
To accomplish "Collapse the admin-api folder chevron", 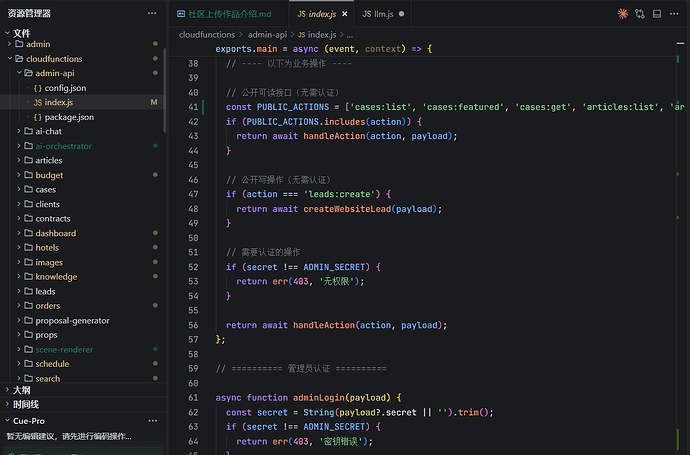I will (19, 73).
